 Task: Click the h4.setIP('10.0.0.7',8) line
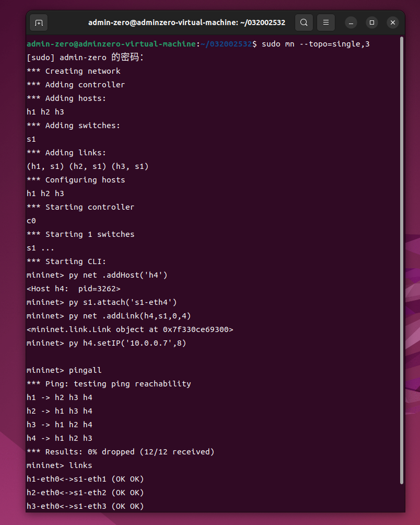(x=107, y=343)
